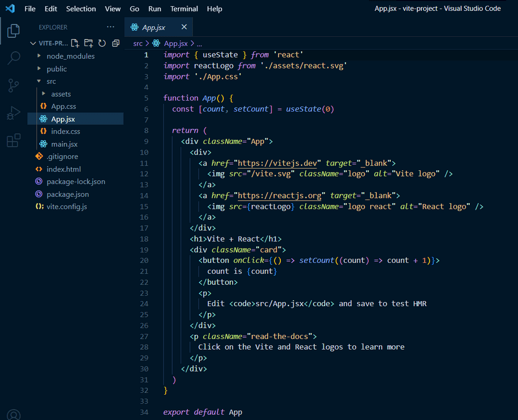Open the Explorer overflow actions menu
The image size is (518, 420).
tap(111, 27)
